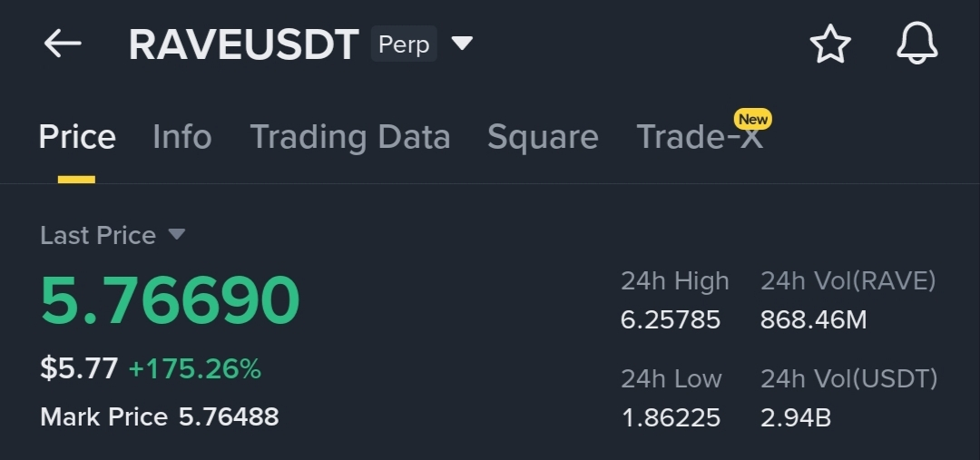Tap the +175.26% change percentage
The height and width of the screenshot is (460, 980).
[194, 369]
